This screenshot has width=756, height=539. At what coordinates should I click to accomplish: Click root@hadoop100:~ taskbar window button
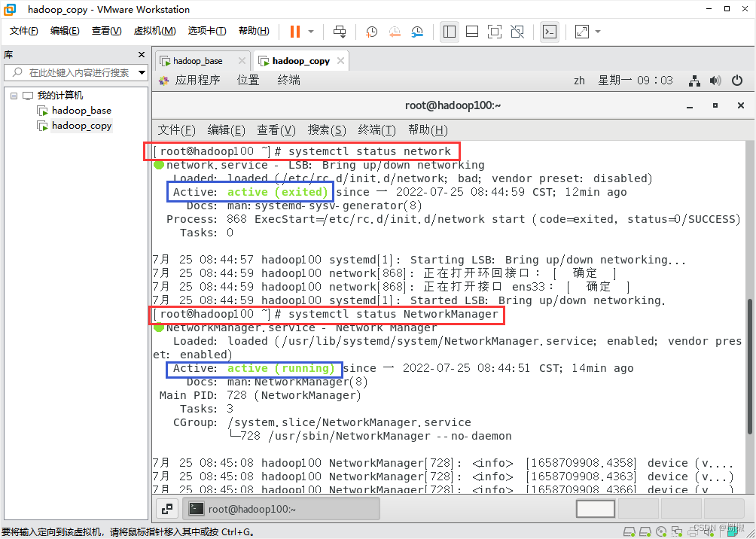tap(281, 508)
